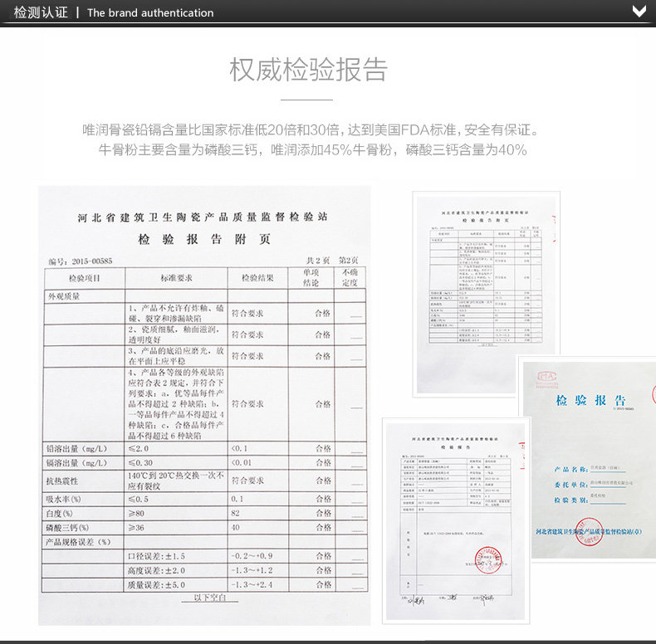Viewport: 656px width, 644px height.
Task: Click the red seal on the stamped report page
Action: [x=488, y=560]
